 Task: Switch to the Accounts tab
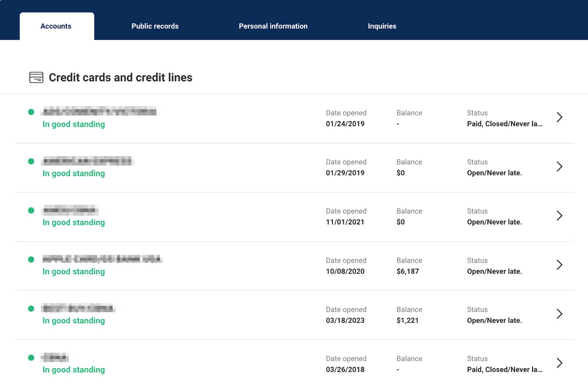click(57, 26)
